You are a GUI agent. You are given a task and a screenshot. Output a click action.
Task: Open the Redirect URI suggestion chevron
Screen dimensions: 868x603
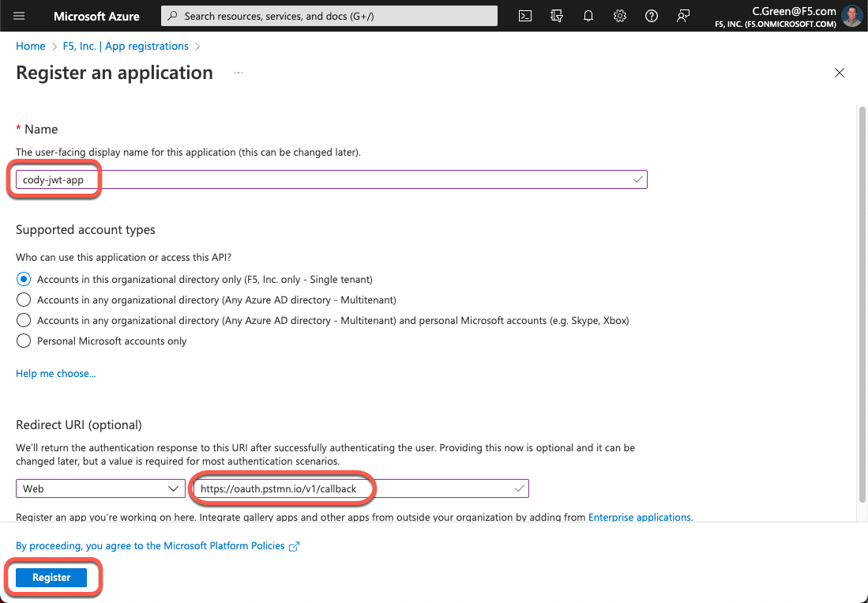point(517,488)
